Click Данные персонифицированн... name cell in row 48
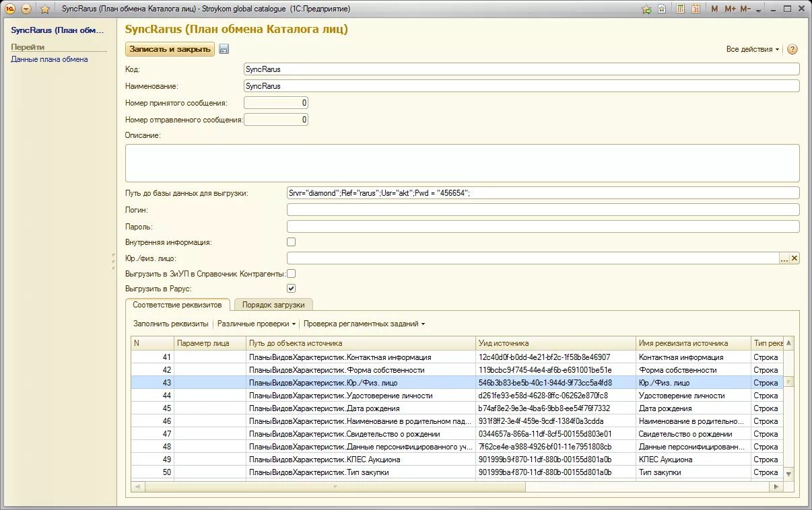This screenshot has height=510, width=812. pos(693,447)
